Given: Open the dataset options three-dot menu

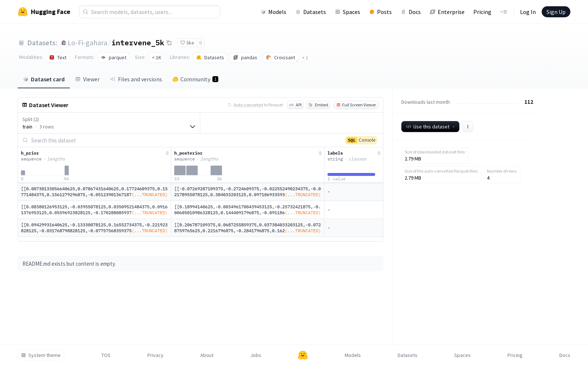Looking at the screenshot, I should (x=467, y=127).
